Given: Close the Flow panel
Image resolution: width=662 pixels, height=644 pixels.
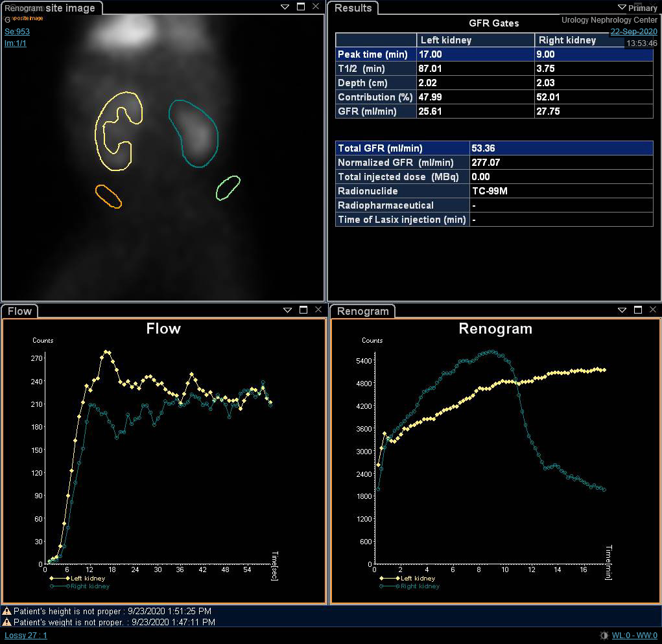Looking at the screenshot, I should pos(318,310).
